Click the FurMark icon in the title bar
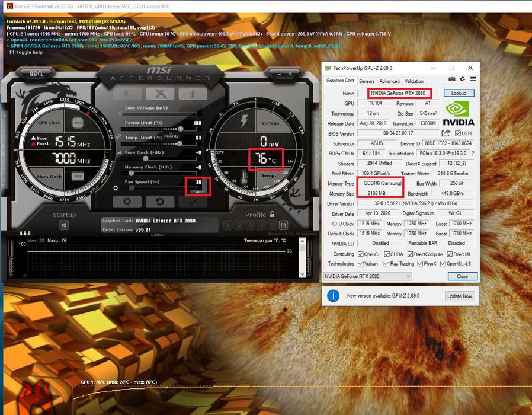The image size is (532, 415). click(x=10, y=6)
